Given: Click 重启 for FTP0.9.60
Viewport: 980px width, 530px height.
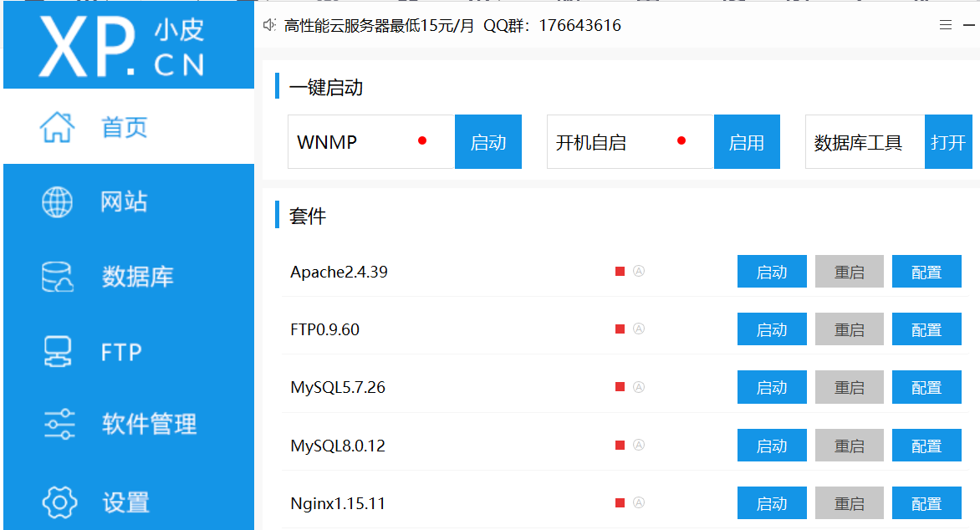Looking at the screenshot, I should [850, 329].
